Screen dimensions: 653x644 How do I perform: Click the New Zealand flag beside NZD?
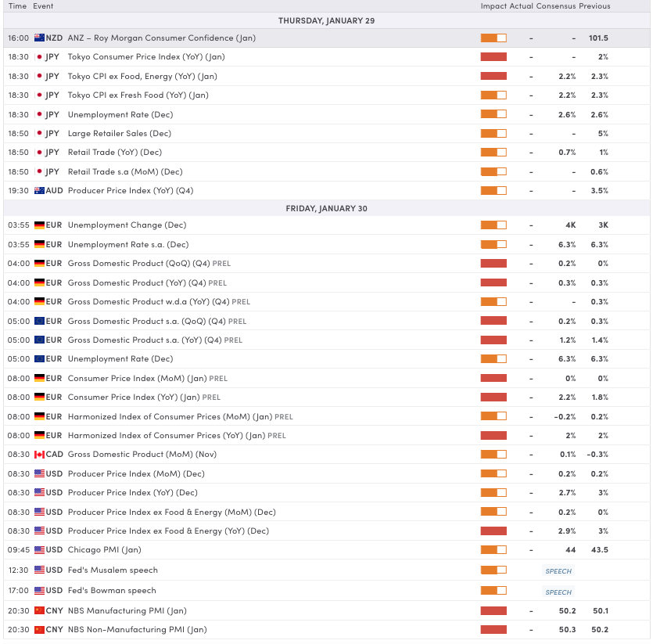click(39, 38)
